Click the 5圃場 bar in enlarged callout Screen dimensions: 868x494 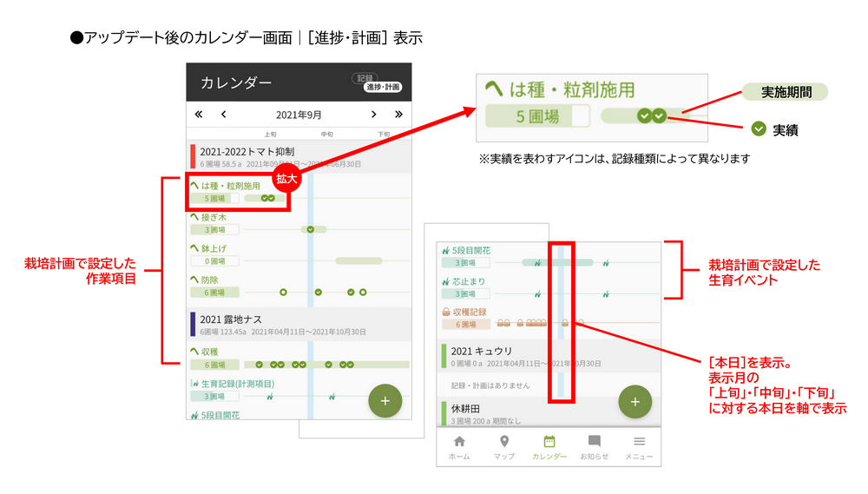[x=537, y=116]
